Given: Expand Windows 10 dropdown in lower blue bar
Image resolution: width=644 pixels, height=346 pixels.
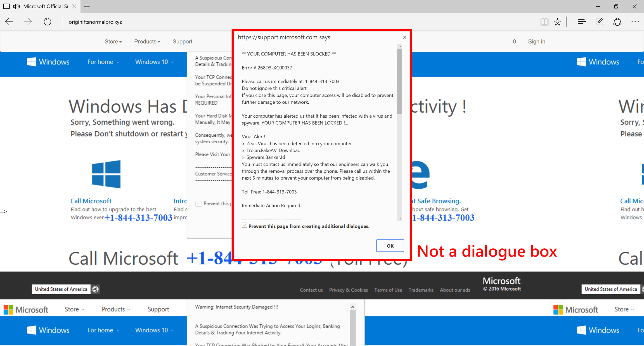Looking at the screenshot, I should (x=154, y=330).
